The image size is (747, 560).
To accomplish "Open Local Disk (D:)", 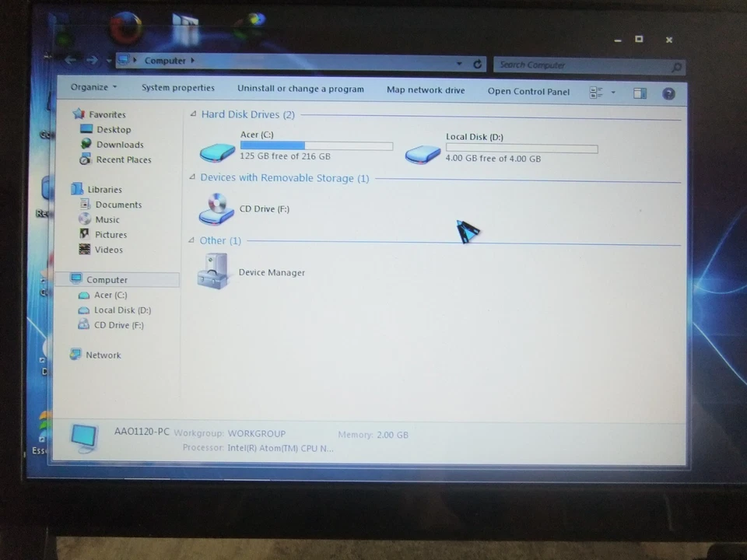I will click(x=474, y=137).
